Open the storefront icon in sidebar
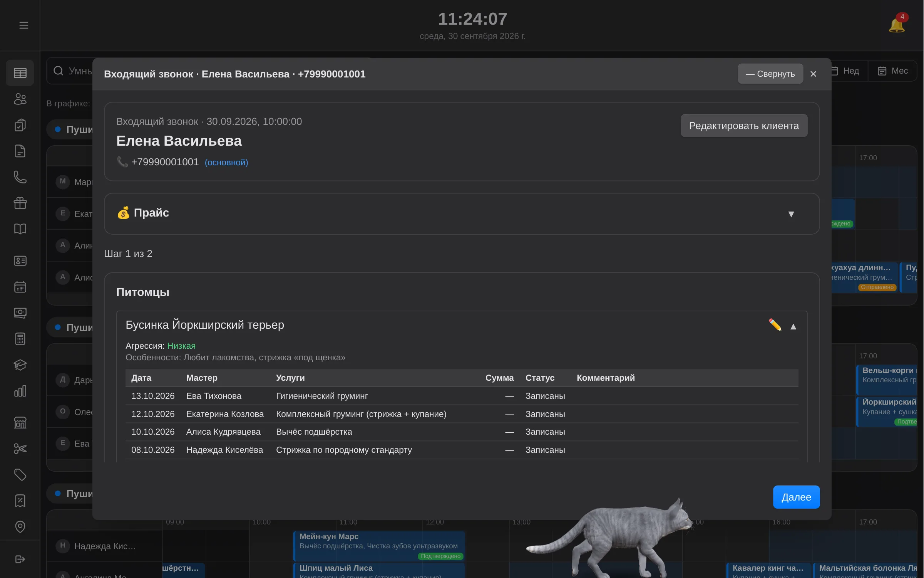 [20, 423]
